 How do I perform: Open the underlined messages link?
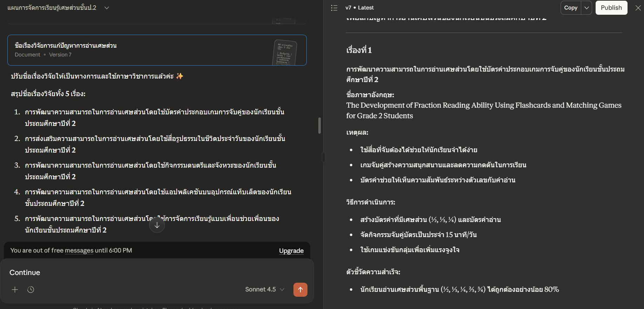point(79,250)
